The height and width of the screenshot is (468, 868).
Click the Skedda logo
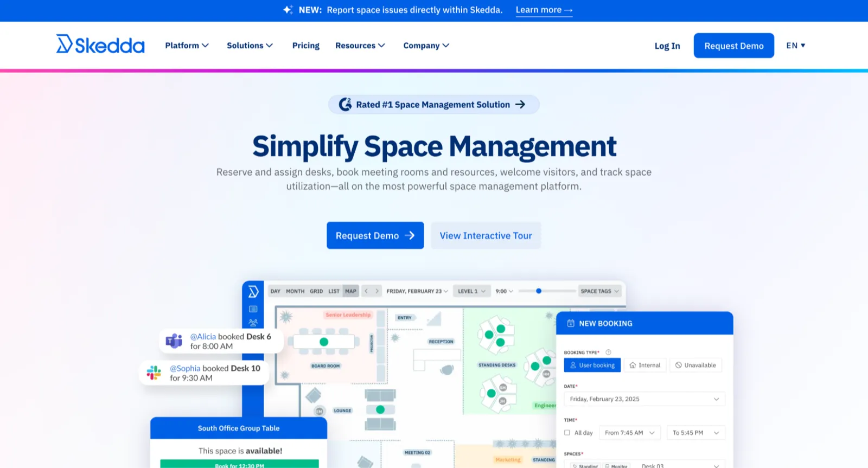(100, 45)
